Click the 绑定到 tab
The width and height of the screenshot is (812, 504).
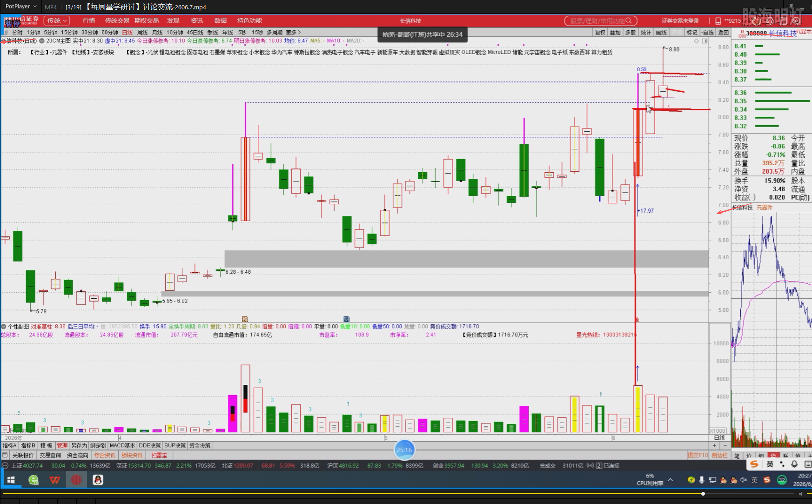tap(98, 446)
